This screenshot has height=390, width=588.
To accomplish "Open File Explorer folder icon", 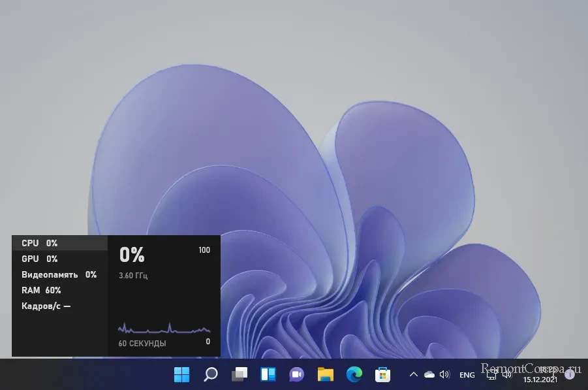I will 326,374.
